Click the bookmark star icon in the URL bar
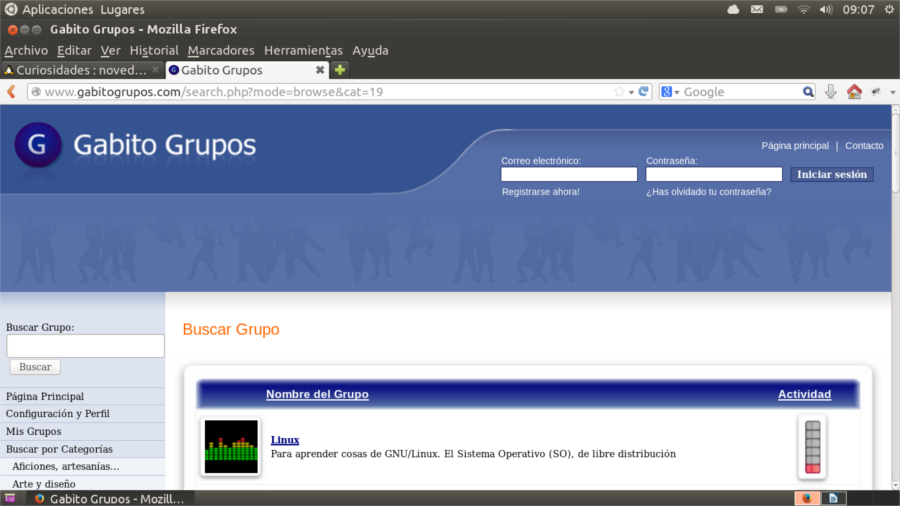 pyautogui.click(x=619, y=92)
